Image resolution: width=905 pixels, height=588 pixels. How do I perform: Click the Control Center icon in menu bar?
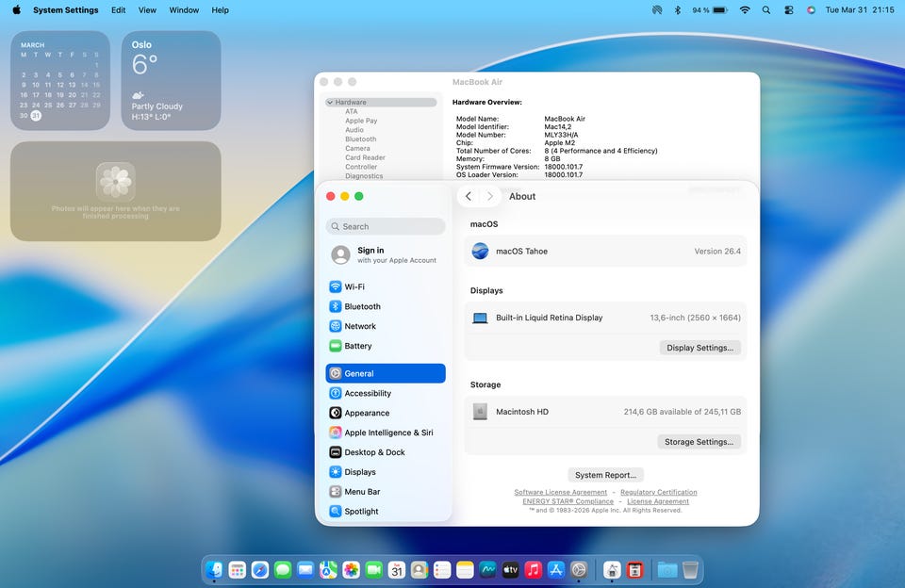point(788,10)
